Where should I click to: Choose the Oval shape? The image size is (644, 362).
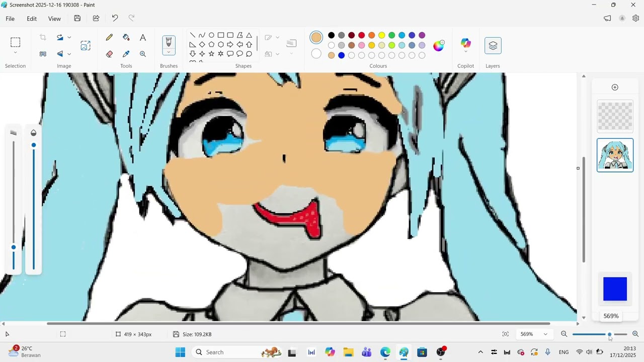coord(211,35)
